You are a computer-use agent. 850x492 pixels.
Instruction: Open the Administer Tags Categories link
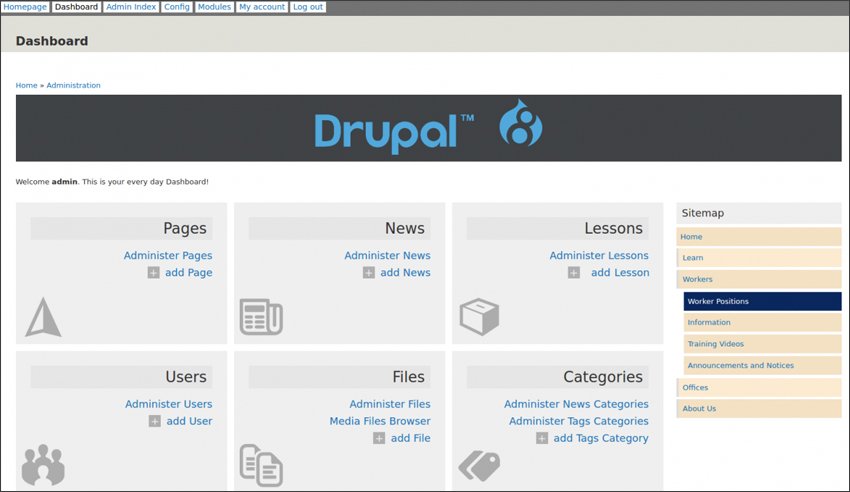[x=578, y=421]
